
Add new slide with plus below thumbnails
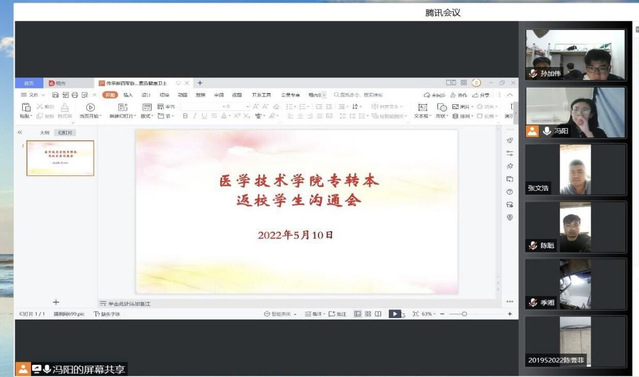pyautogui.click(x=56, y=302)
